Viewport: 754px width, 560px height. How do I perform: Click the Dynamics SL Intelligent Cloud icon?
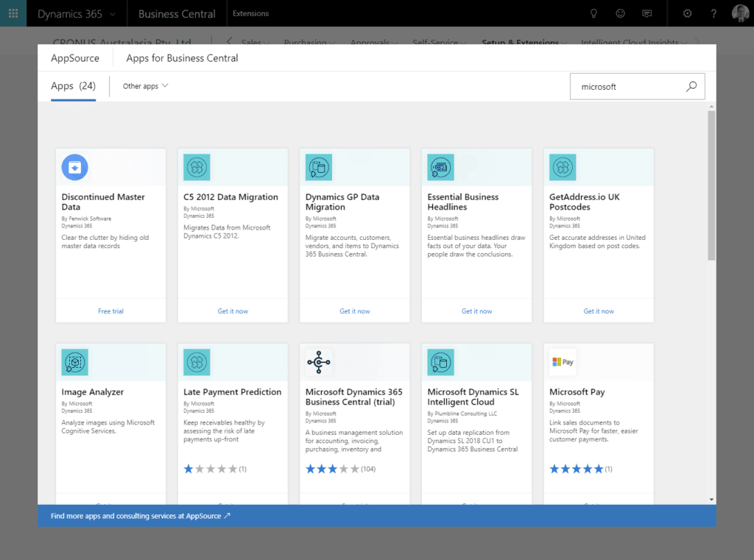pyautogui.click(x=440, y=362)
